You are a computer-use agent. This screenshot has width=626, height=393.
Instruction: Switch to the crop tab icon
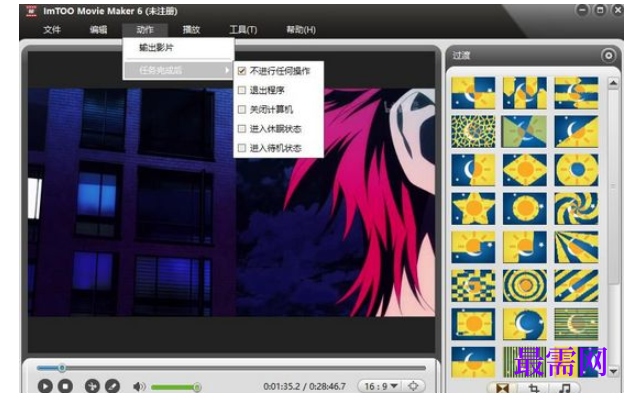534,388
